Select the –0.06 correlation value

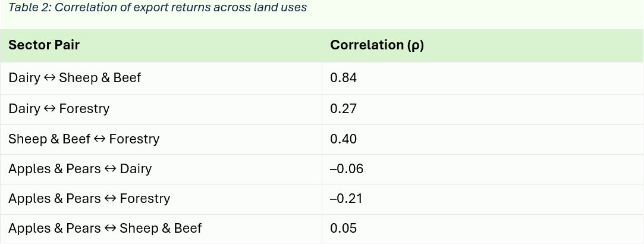pyautogui.click(x=347, y=169)
